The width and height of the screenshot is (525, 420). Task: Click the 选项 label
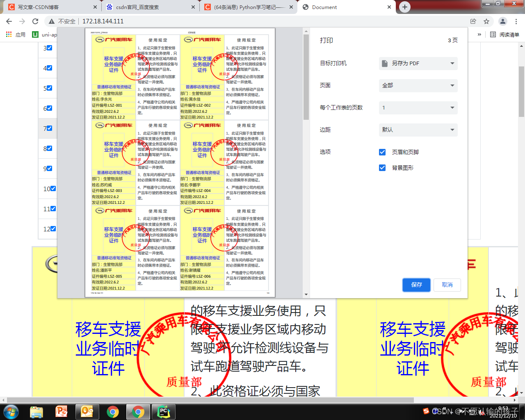coord(325,152)
